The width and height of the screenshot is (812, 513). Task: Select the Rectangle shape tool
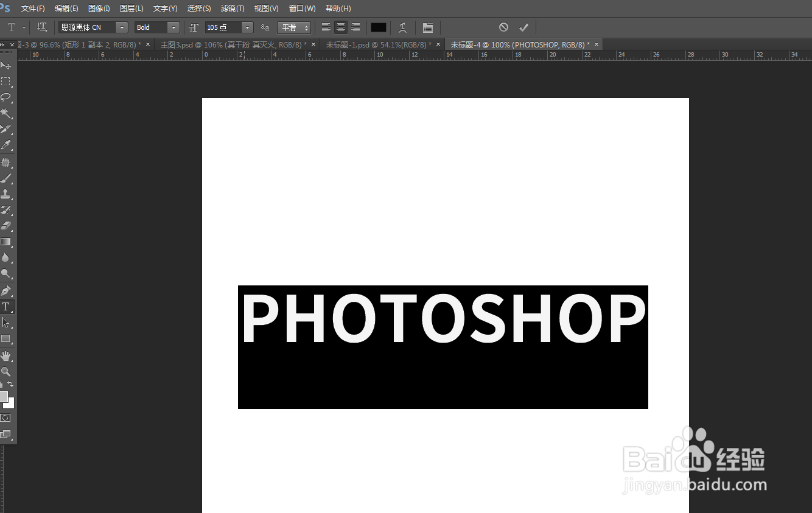(6, 338)
